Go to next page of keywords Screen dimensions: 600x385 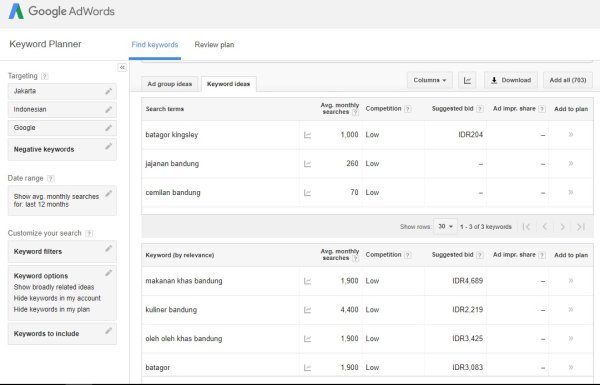point(562,227)
